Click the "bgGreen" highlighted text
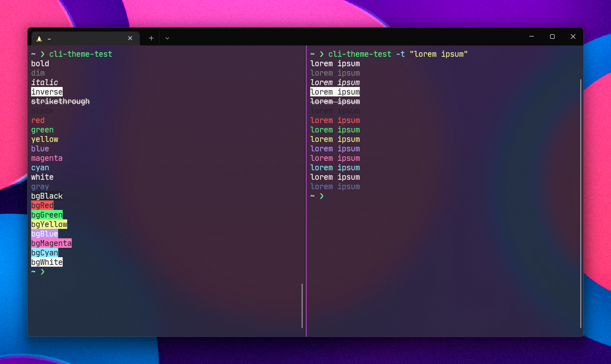This screenshot has width=611, height=364. pyautogui.click(x=47, y=215)
